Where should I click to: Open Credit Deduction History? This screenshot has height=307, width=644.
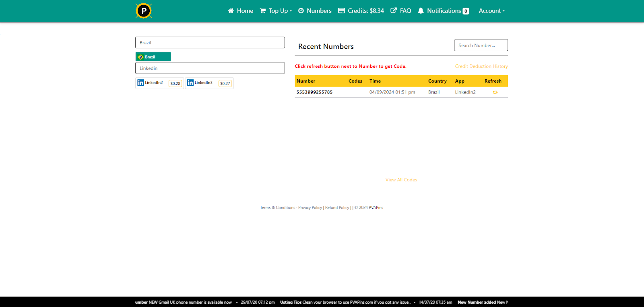(481, 66)
